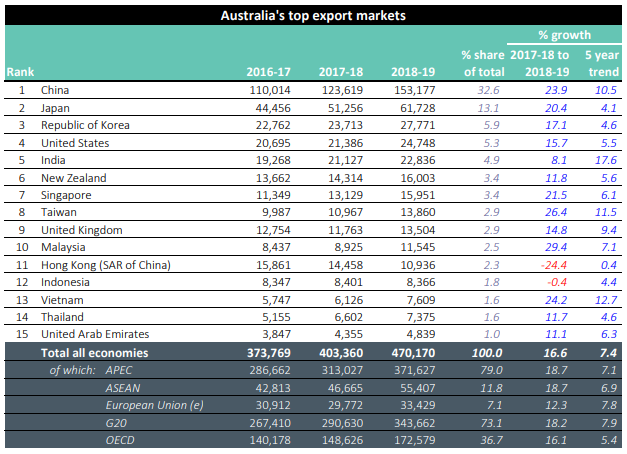
Task: Click the "% share of total" header
Action: [x=478, y=63]
